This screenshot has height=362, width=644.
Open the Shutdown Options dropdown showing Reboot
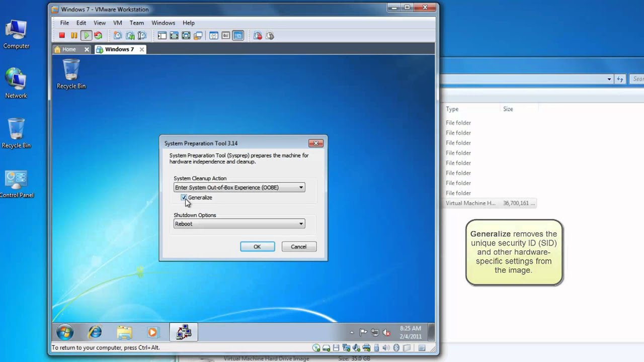pos(239,224)
